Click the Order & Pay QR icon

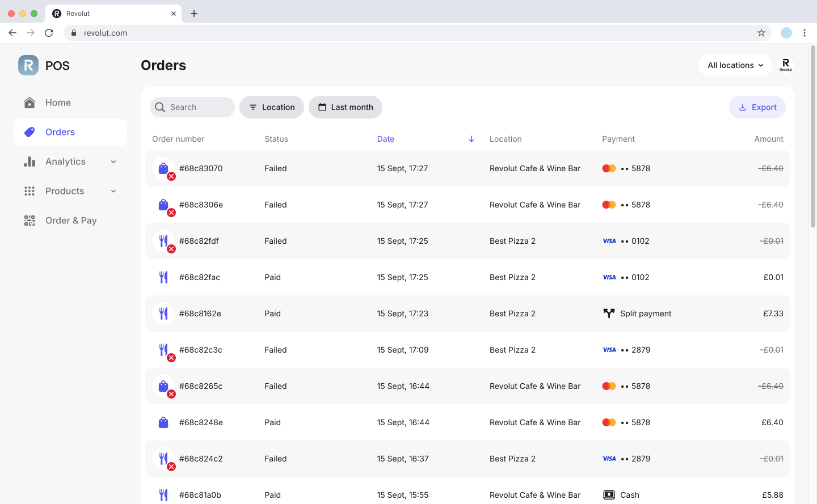click(x=30, y=221)
